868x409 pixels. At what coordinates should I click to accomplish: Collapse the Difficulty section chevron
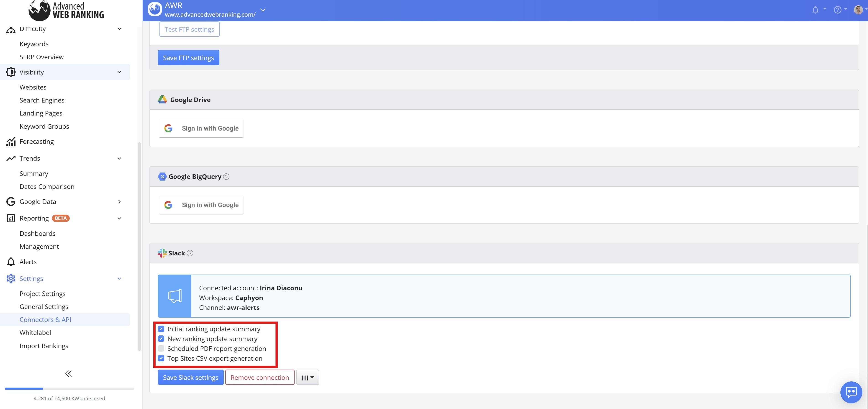[x=119, y=29]
